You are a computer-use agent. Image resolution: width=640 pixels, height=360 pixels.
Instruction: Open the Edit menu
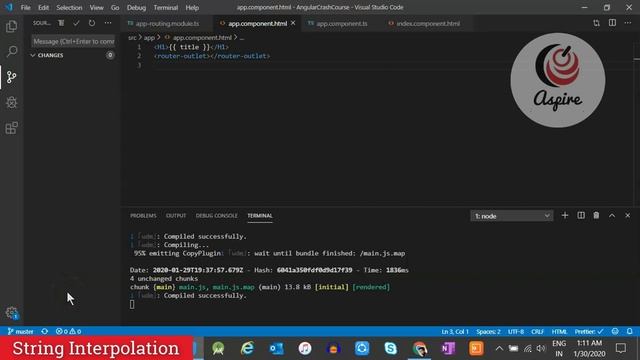[x=43, y=7]
